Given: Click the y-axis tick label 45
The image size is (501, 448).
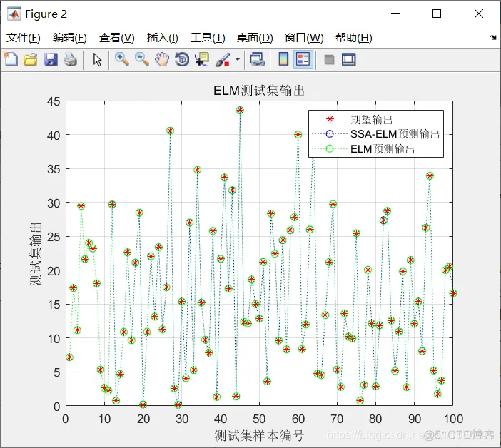Looking at the screenshot, I should pyautogui.click(x=54, y=101).
